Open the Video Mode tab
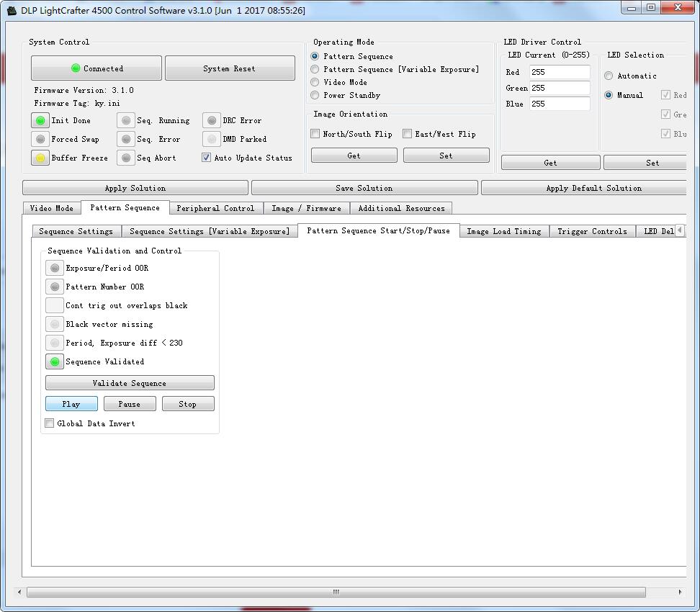The height and width of the screenshot is (612, 700). coord(51,209)
